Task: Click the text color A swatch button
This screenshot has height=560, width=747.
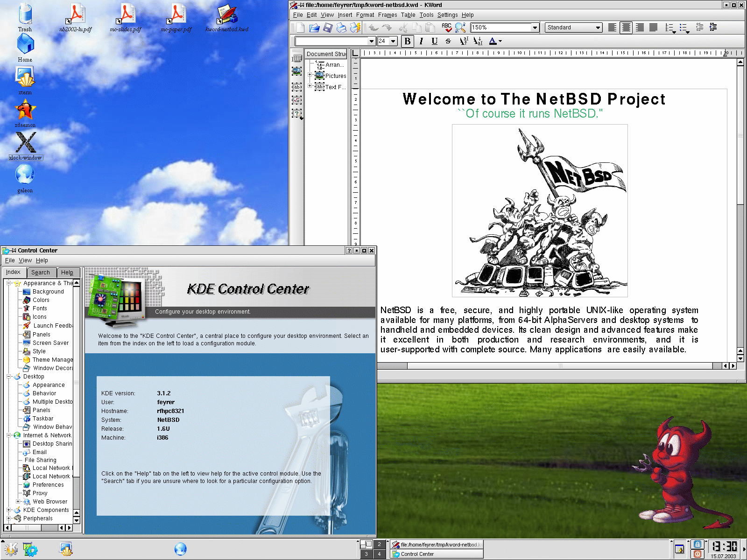Action: point(493,42)
